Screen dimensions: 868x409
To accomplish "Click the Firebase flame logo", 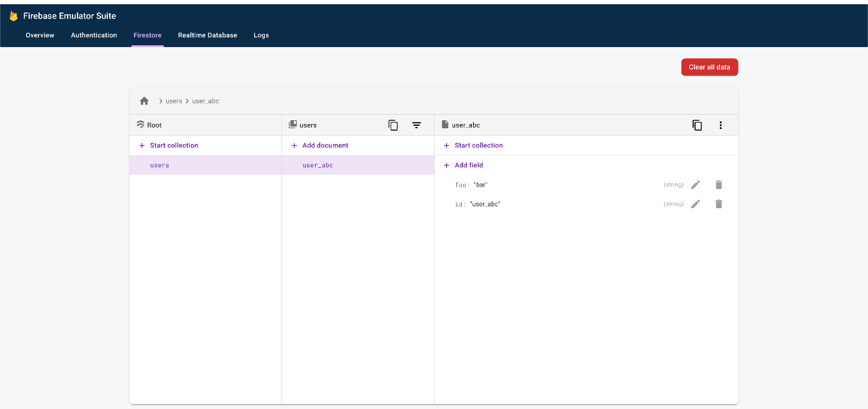I will tap(14, 16).
